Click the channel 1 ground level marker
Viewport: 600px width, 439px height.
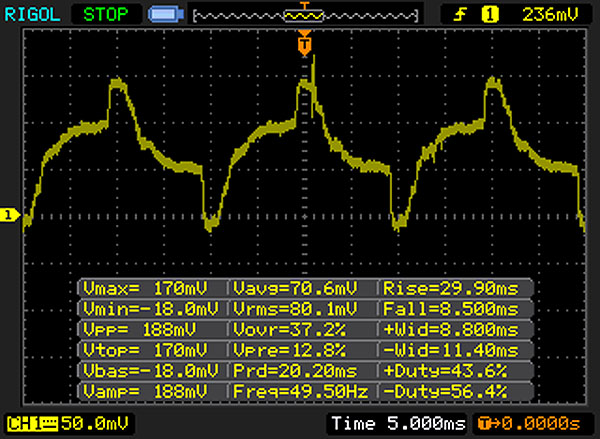pyautogui.click(x=10, y=215)
